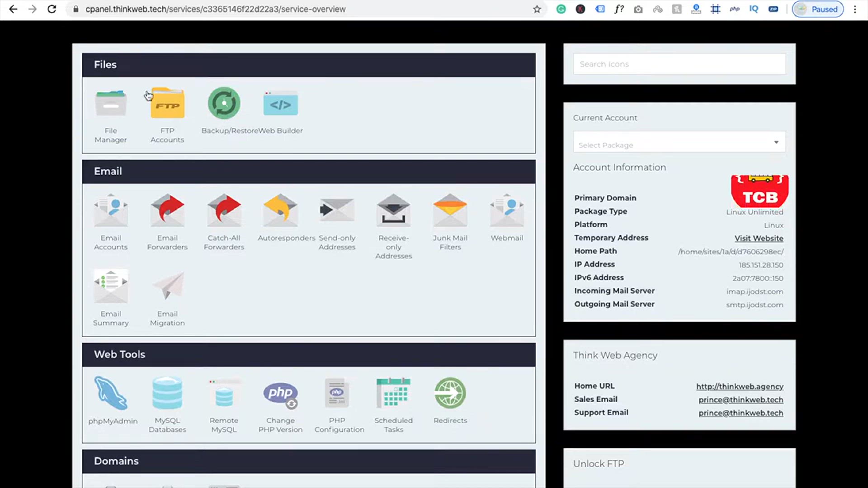Open the thinkweb.agency Home URL link
The image size is (868, 488).
740,386
